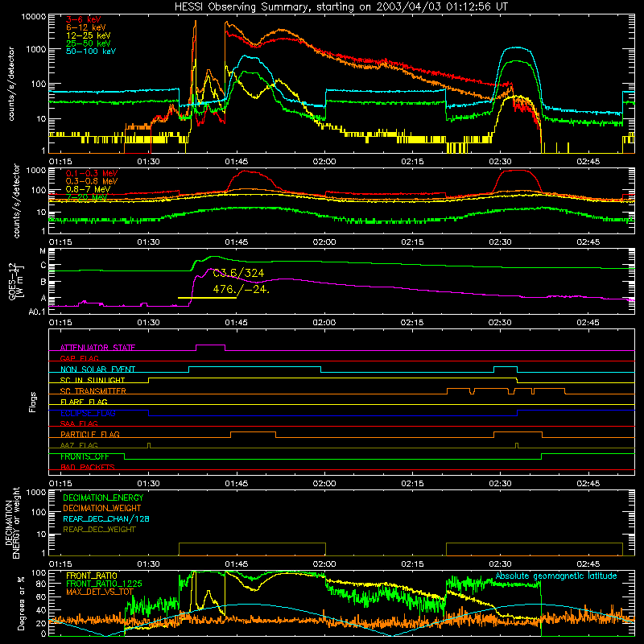The width and height of the screenshot is (644, 644).
Task: Click the 0.3-0.8 MeV legend label
Action: pos(92,181)
